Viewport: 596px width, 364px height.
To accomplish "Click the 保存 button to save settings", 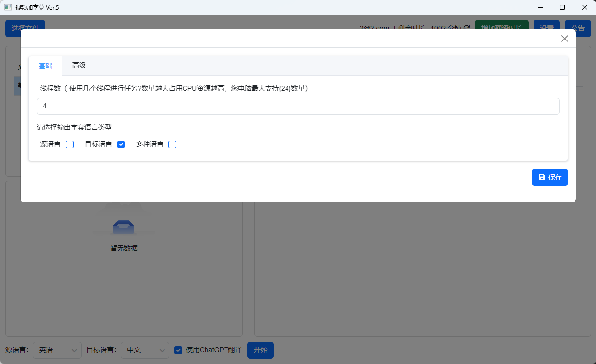I will 550,177.
